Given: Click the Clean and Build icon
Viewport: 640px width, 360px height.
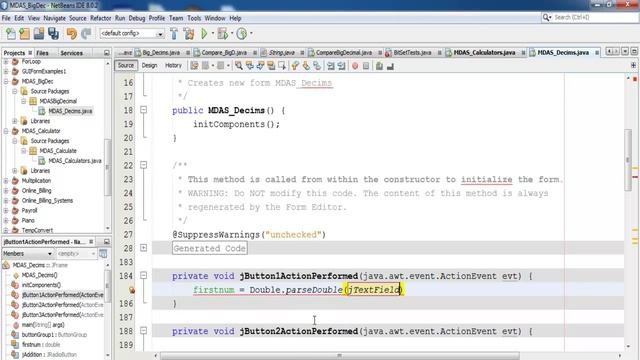Looking at the screenshot, I should point(189,33).
